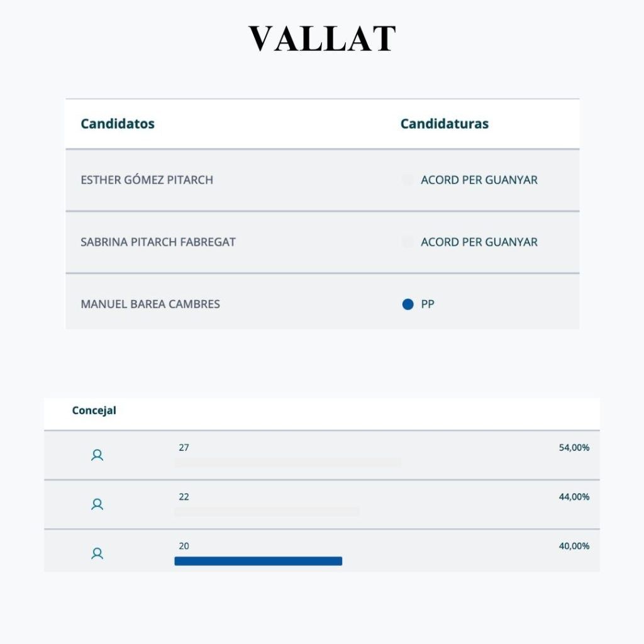Screen dimensions: 644x644
Task: Select candidate Sabrina Pitarch Fabregat
Action: [x=158, y=242]
